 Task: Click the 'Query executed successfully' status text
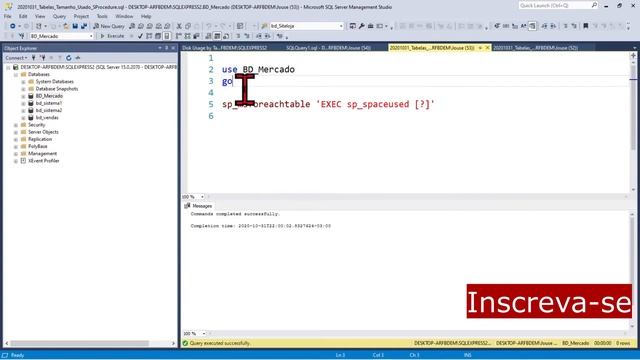(x=220, y=343)
